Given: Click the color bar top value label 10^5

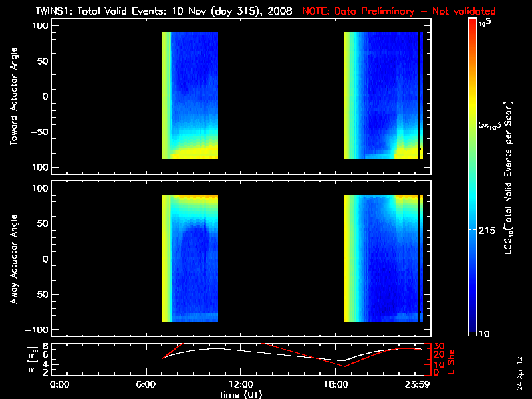Looking at the screenshot, I should [485, 23].
